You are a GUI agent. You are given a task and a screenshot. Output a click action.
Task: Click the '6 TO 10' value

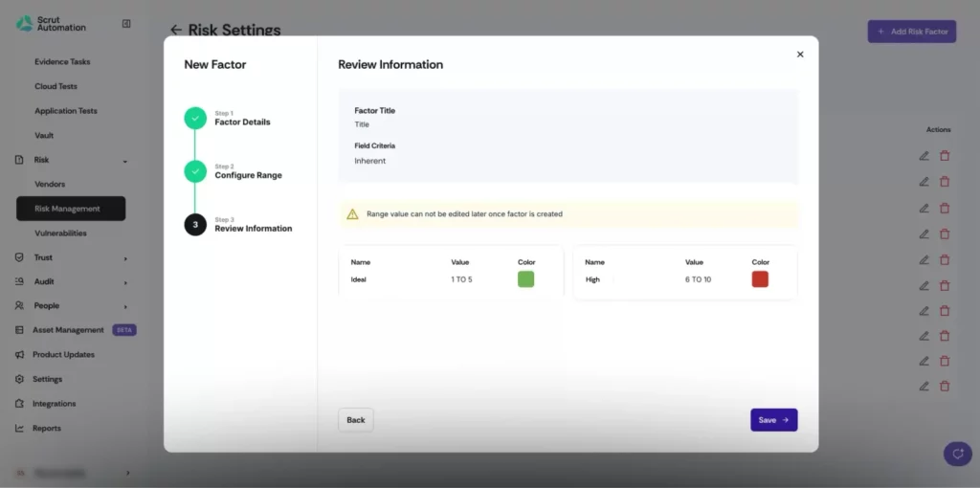698,279
